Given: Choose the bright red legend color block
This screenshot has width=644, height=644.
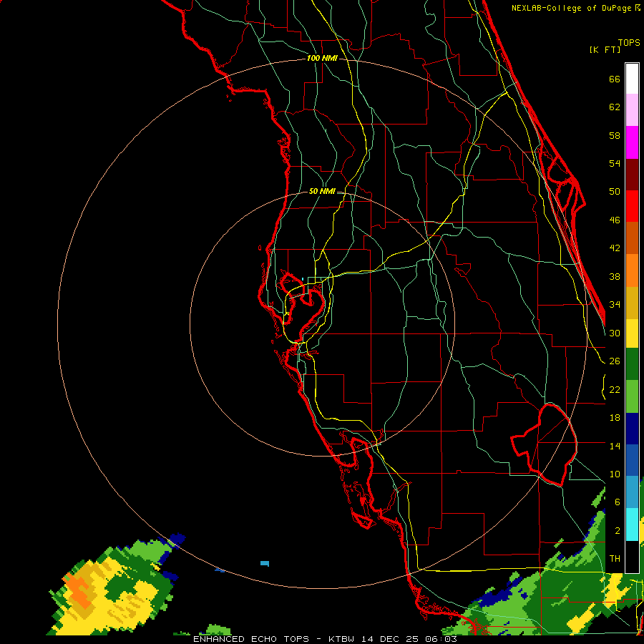Looking at the screenshot, I should click(632, 206).
